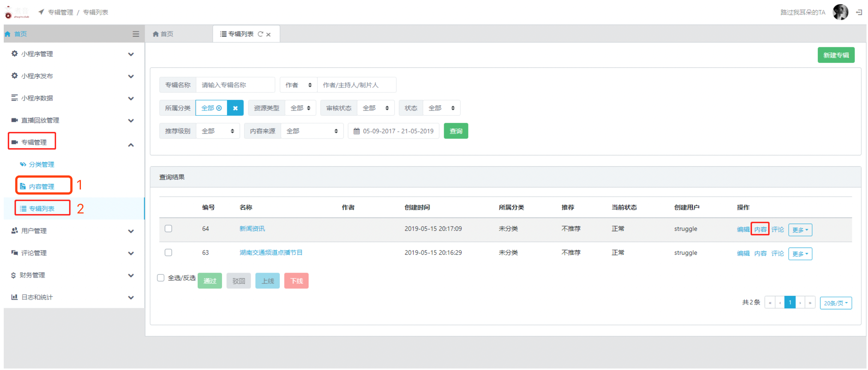Click the user avatar picture
The image size is (868, 370).
840,12
